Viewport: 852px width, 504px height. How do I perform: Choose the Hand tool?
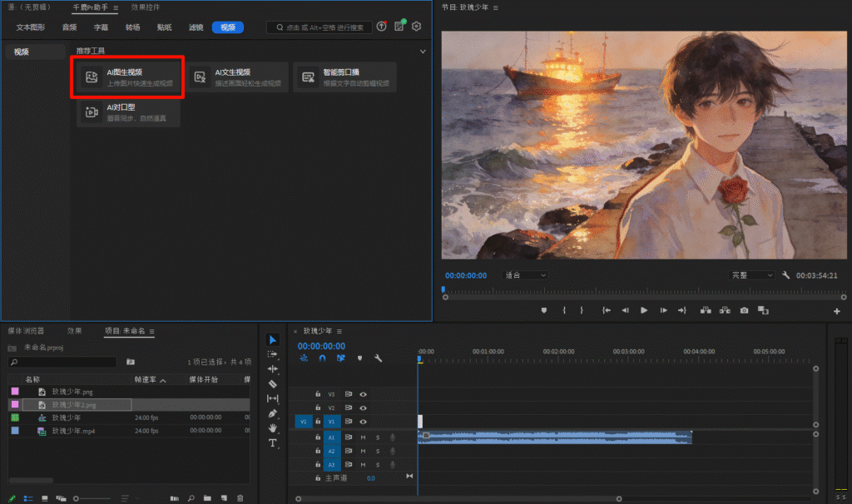tap(273, 428)
